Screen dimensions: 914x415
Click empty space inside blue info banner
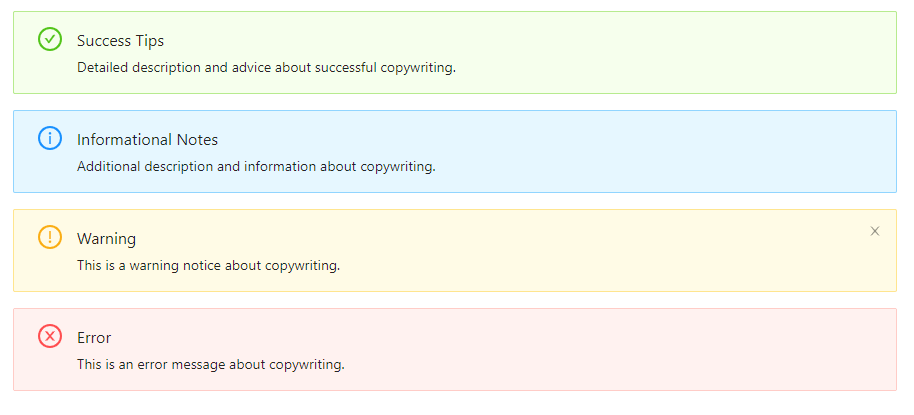pos(650,151)
